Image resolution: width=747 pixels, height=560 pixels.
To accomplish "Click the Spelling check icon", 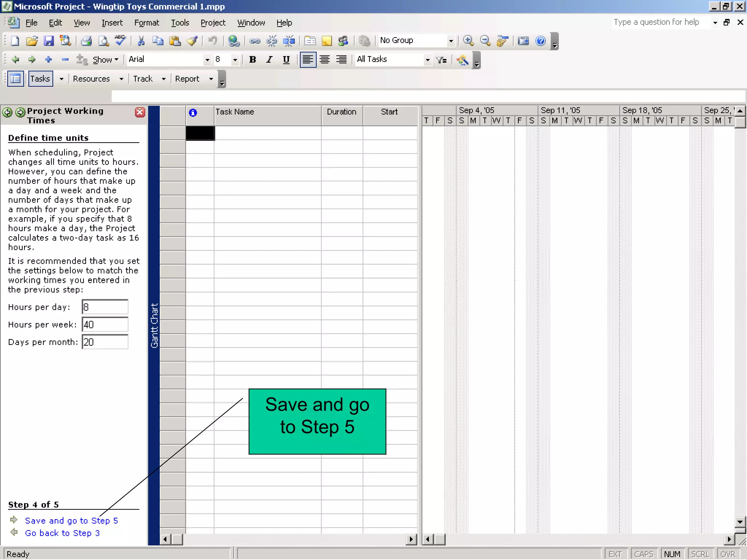I will 120,40.
